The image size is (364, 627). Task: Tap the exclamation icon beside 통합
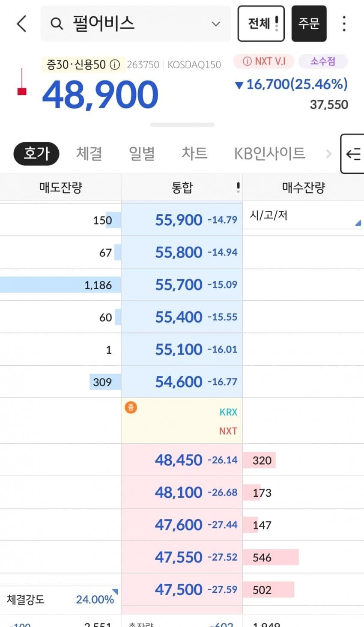click(238, 187)
